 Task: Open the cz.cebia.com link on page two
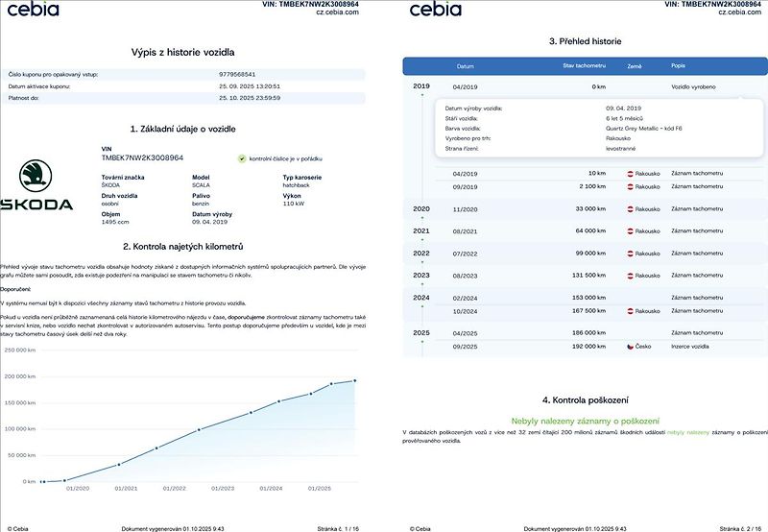point(739,12)
